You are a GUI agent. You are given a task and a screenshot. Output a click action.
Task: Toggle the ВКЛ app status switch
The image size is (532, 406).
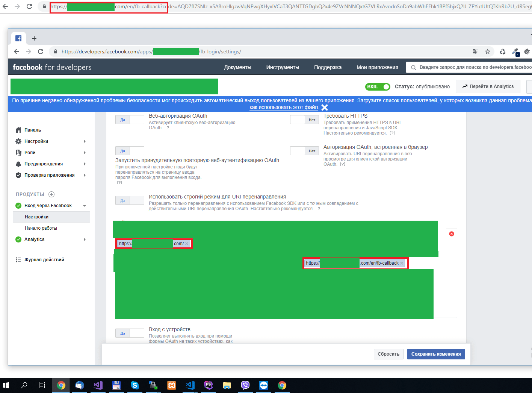coord(378,86)
